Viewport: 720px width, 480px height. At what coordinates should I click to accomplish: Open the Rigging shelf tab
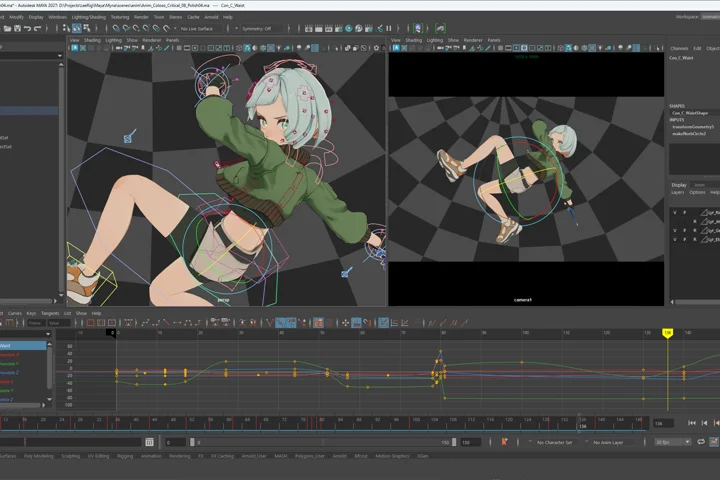pos(125,456)
